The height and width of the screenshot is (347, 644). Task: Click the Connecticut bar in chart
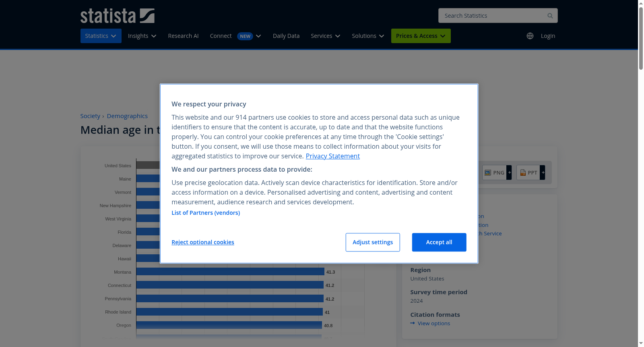point(230,285)
